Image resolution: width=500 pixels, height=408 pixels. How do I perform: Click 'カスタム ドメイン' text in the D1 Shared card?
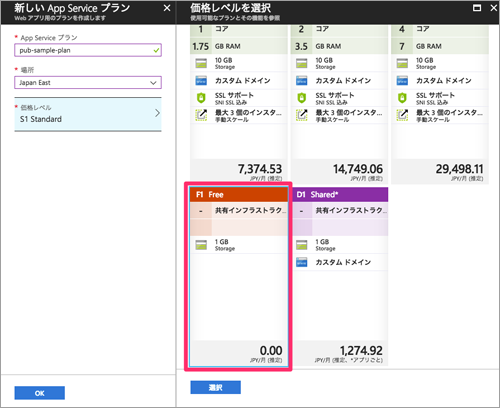(x=343, y=262)
